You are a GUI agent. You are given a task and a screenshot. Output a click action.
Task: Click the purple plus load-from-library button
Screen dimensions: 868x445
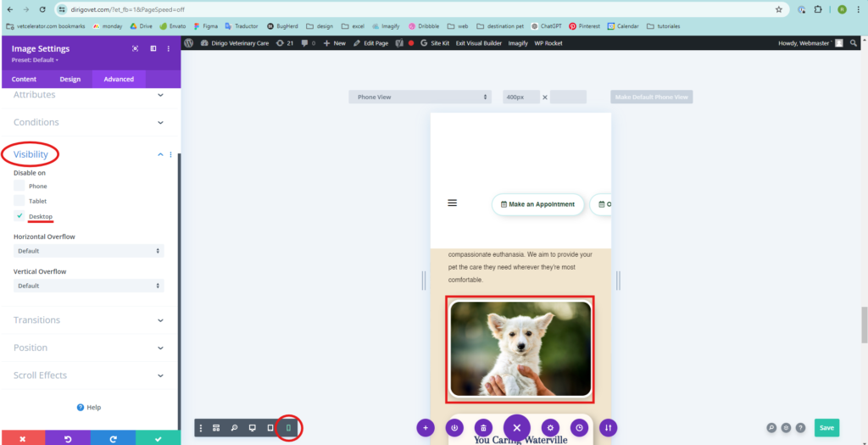tap(426, 428)
